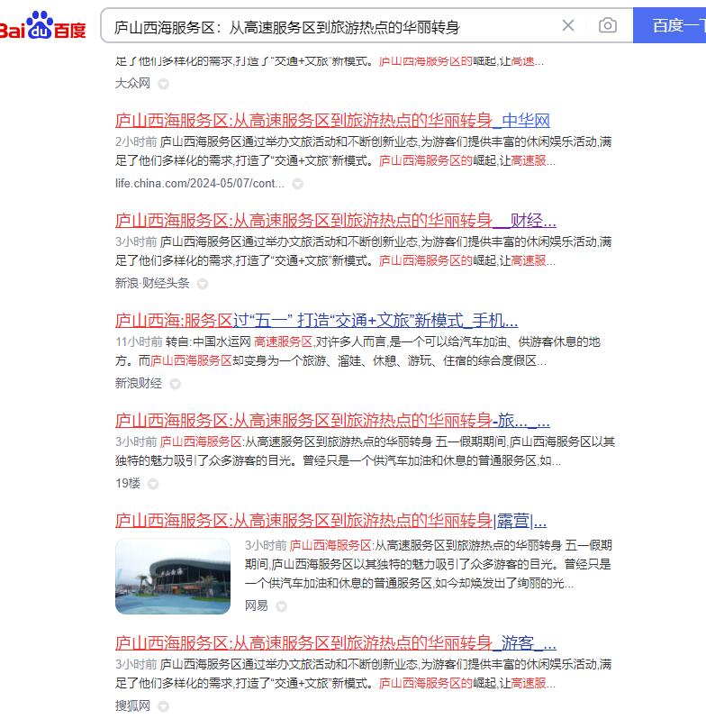
Task: Open result title ending with 华丽转身-旅
Action: [x=332, y=421]
